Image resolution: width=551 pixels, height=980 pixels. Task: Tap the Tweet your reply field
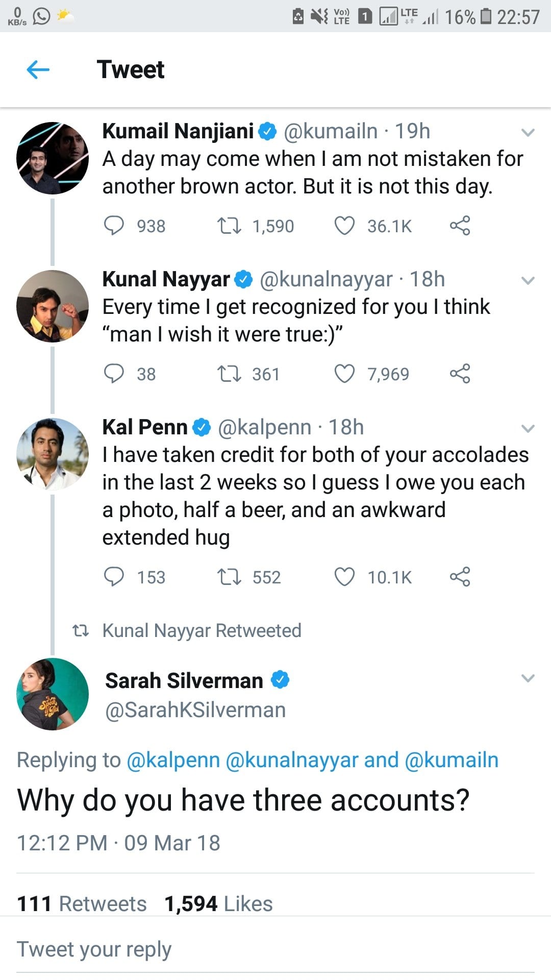(275, 949)
